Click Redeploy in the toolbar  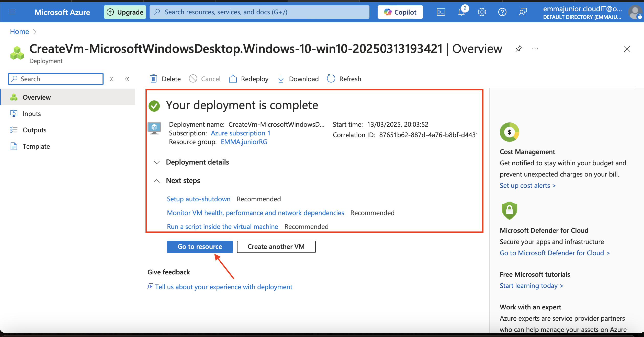pos(248,79)
